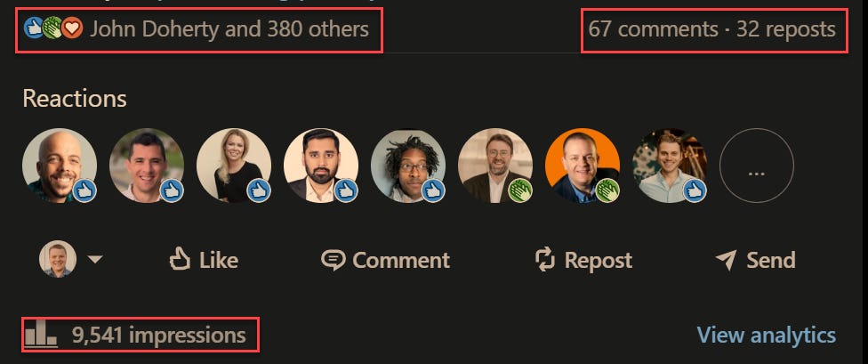Click the impressions bar chart icon

pos(41,334)
